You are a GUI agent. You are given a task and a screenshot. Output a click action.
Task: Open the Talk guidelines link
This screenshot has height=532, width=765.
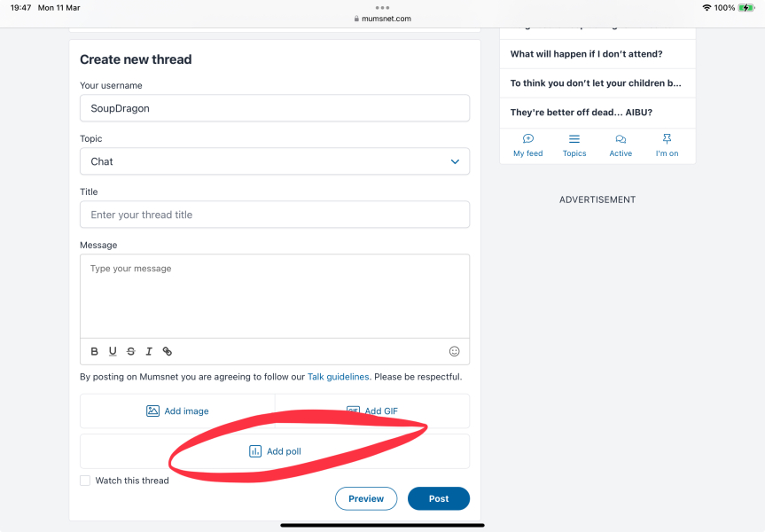[x=338, y=377]
